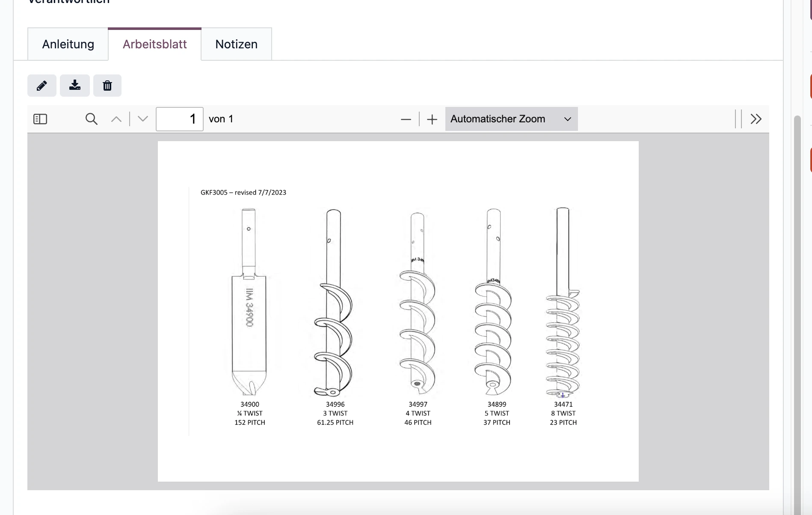
Task: Zoom into the PDF
Action: 432,119
